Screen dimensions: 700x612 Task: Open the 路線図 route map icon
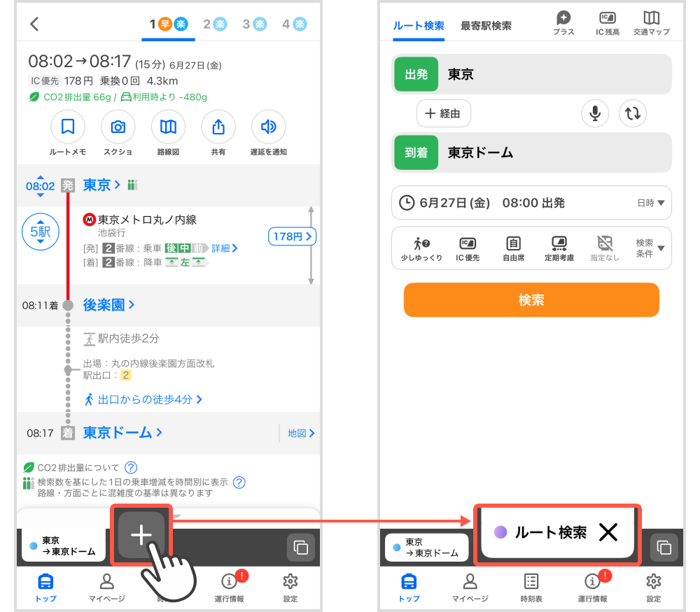tap(168, 127)
